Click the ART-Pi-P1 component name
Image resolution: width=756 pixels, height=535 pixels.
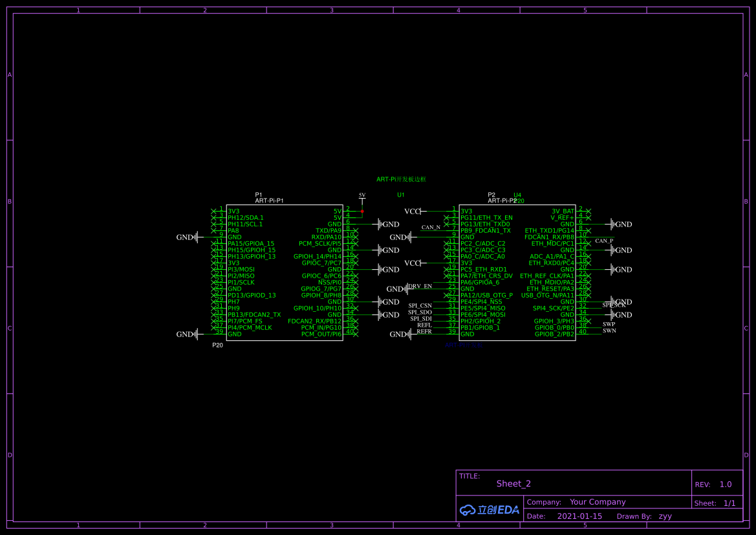pos(269,201)
